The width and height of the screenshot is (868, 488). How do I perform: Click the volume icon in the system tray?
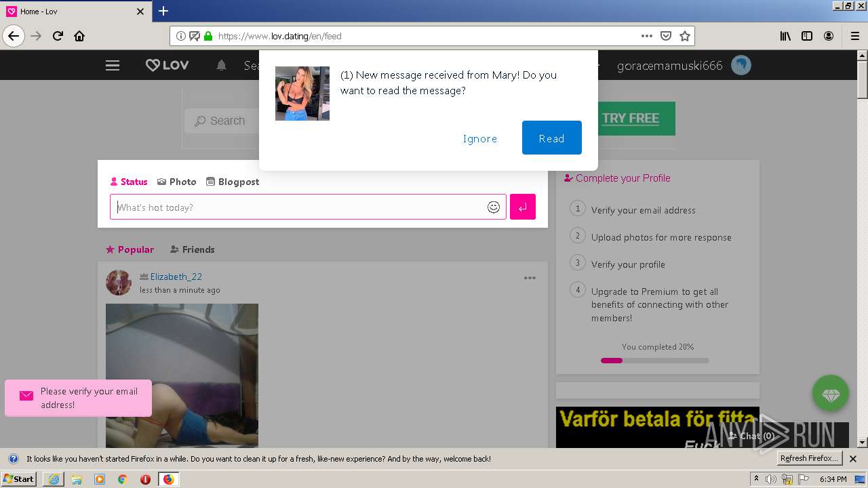(771, 479)
